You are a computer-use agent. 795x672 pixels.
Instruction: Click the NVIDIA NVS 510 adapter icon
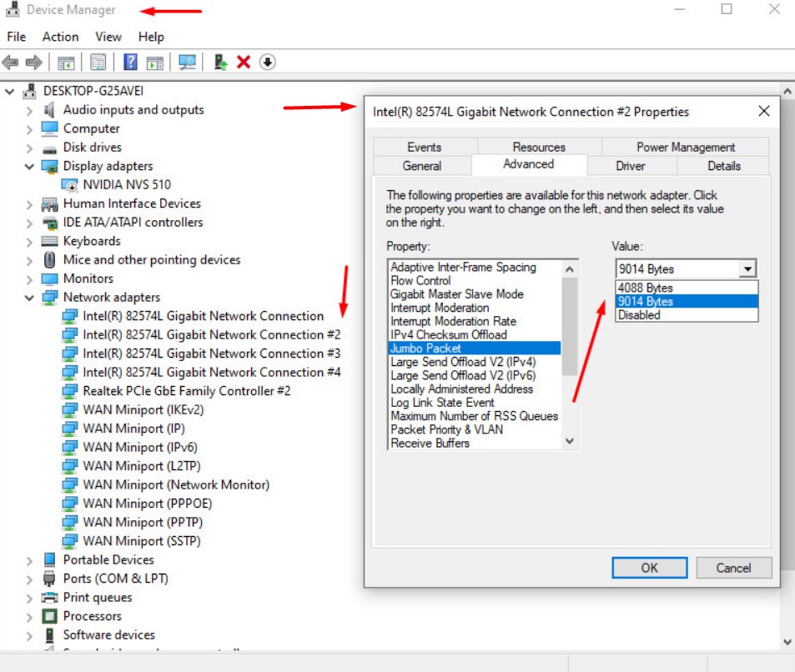point(69,185)
